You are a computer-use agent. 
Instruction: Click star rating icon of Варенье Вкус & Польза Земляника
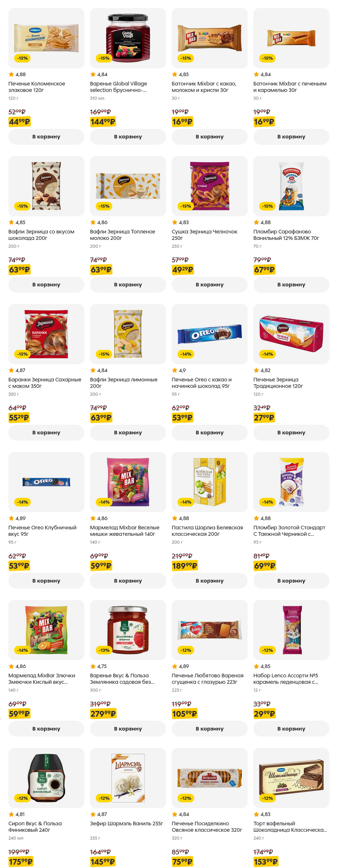click(x=93, y=666)
